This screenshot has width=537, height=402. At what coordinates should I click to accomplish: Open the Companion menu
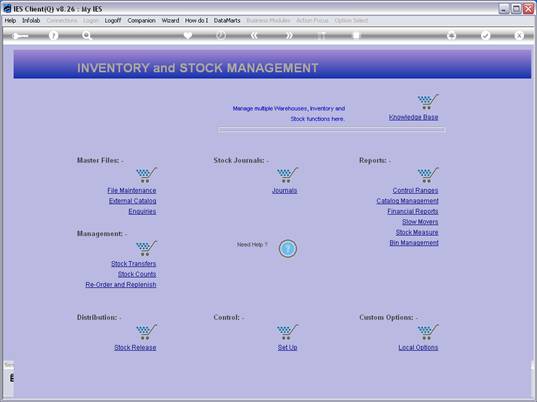tap(141, 21)
